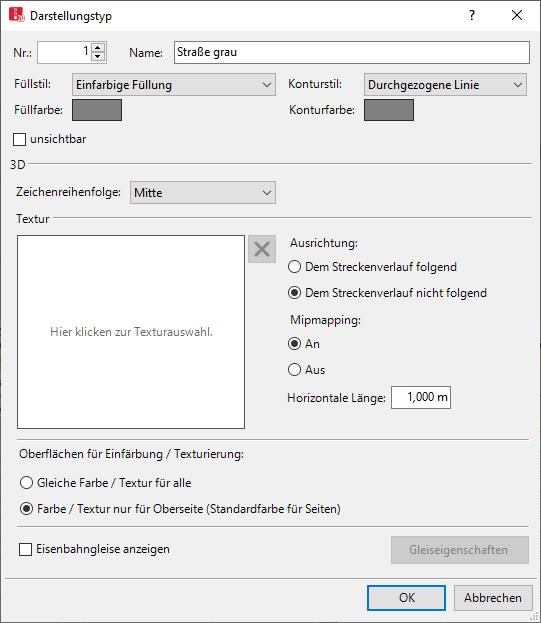Open the Füllfarbe gray color swatch

(97, 110)
